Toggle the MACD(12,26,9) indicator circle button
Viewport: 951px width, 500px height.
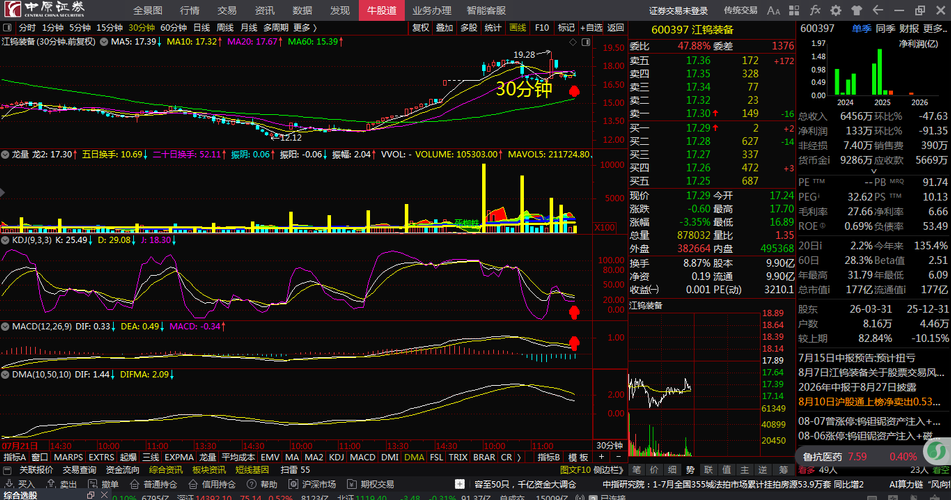coord(5,326)
